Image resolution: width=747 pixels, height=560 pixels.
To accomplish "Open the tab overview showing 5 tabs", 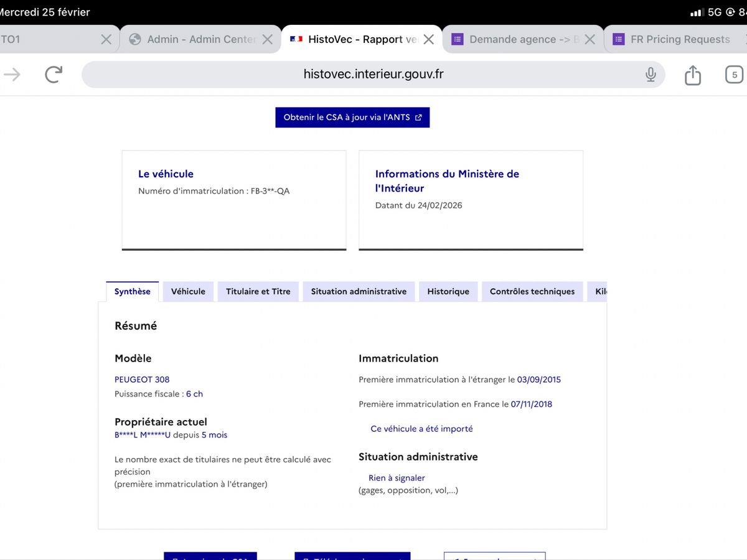I will pyautogui.click(x=734, y=75).
